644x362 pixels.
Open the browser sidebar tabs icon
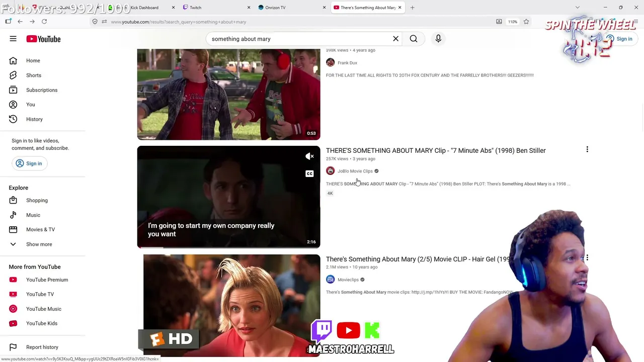[x=8, y=22]
